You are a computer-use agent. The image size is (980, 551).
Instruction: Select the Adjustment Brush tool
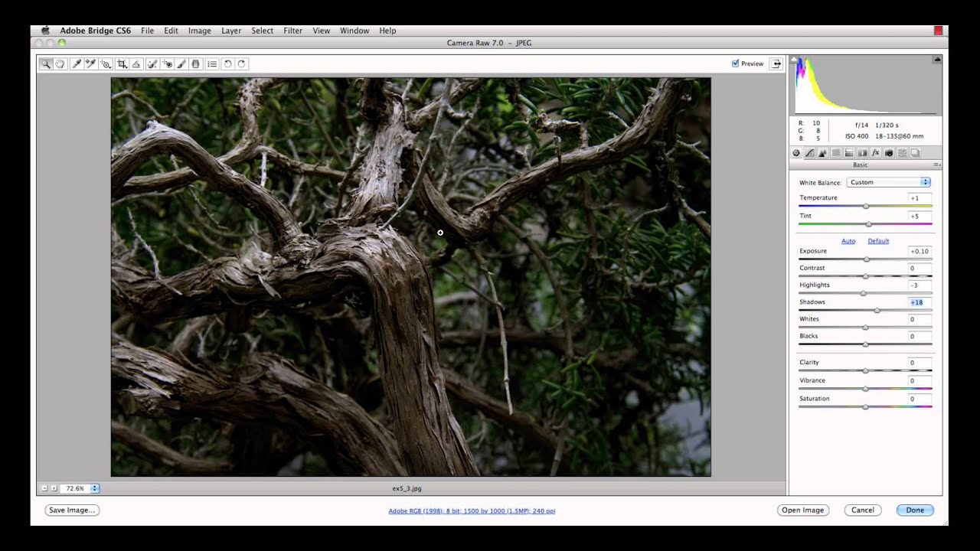pos(181,64)
